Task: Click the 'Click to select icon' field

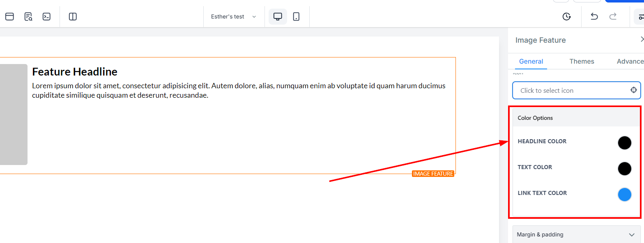Action: click(577, 90)
